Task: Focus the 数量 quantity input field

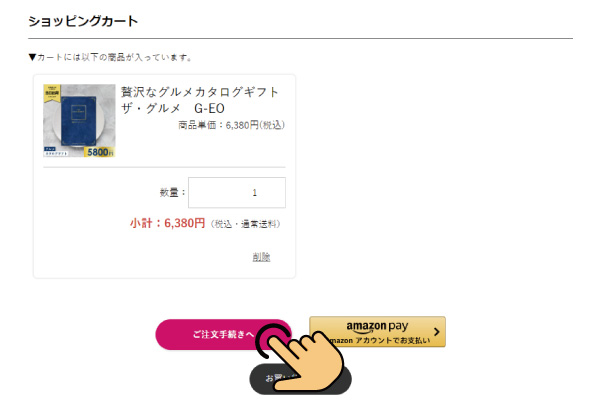Action: [x=237, y=193]
